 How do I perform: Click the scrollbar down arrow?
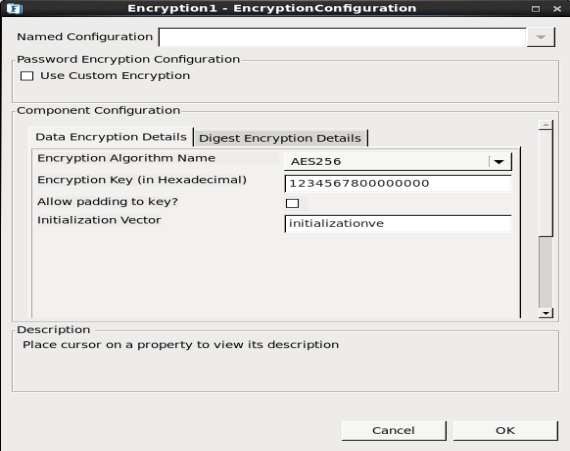[546, 313]
